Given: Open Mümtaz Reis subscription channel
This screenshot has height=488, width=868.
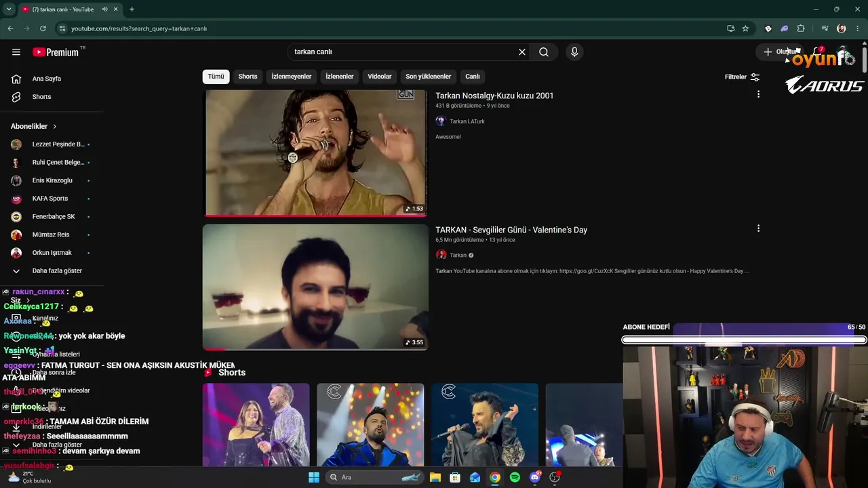Looking at the screenshot, I should click(52, 235).
